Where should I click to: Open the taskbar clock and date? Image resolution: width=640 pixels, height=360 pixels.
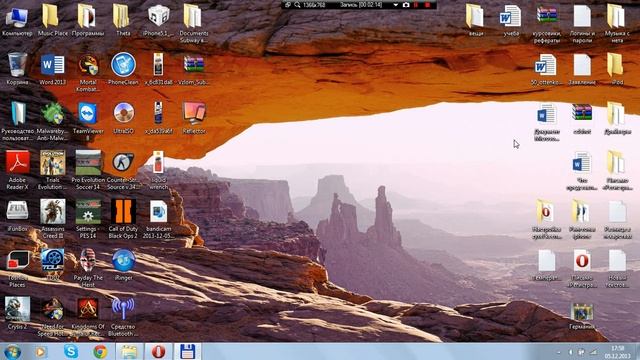click(617, 352)
